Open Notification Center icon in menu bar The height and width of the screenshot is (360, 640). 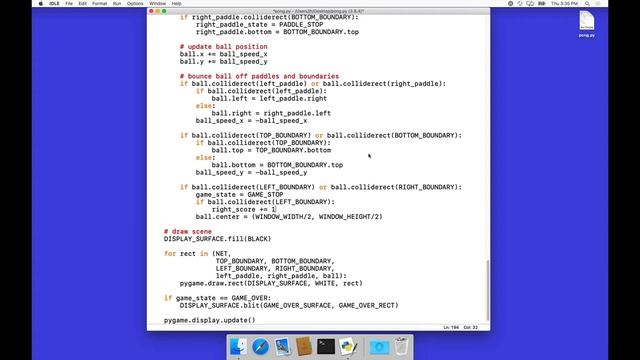pyautogui.click(x=598, y=3)
